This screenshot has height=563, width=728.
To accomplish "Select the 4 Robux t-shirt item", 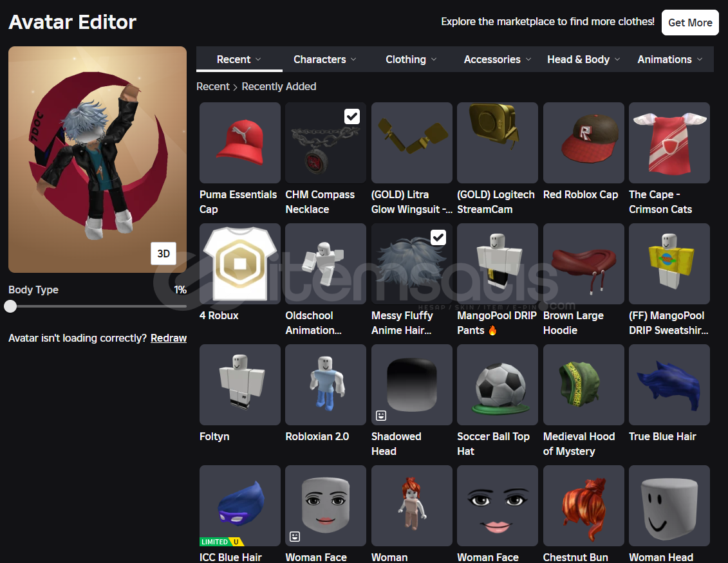I will 239,264.
